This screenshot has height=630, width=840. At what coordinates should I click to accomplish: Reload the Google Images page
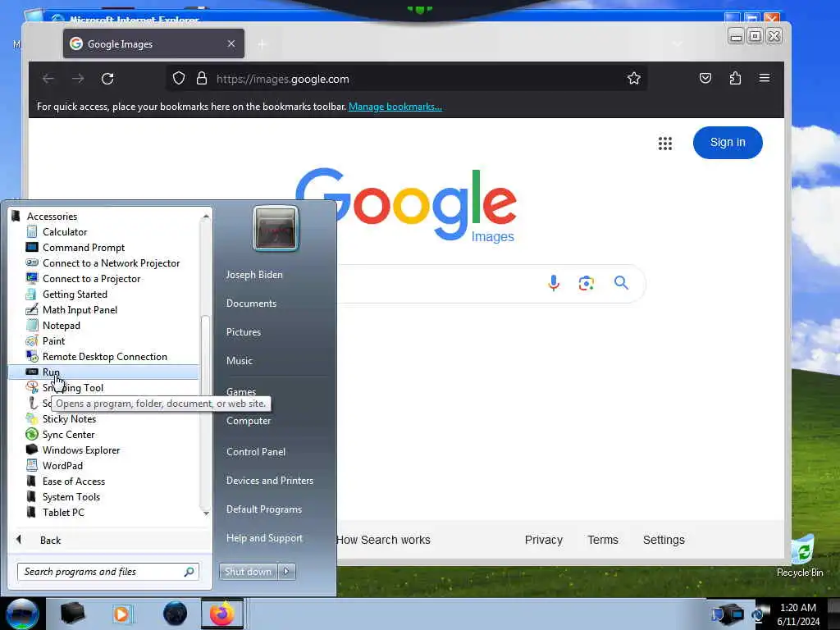[x=107, y=79]
